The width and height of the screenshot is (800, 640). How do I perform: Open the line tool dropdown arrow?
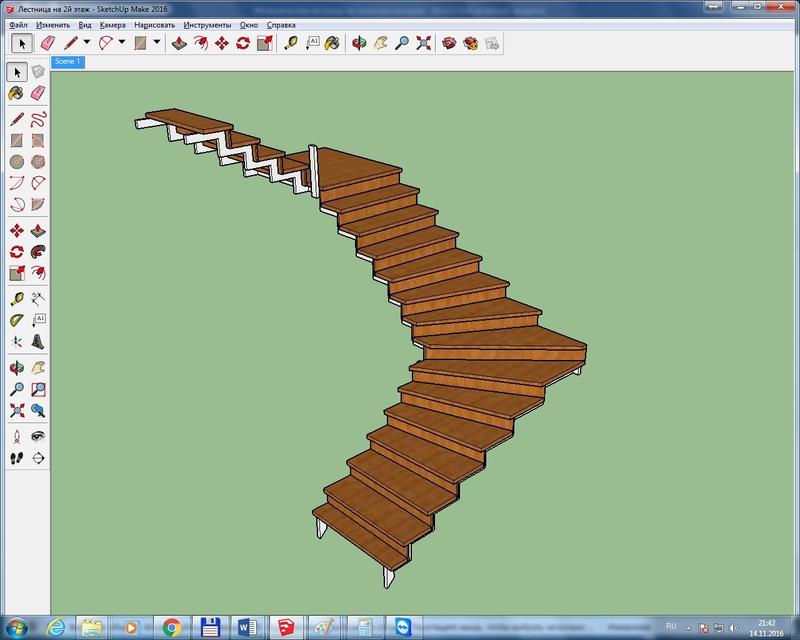tap(87, 43)
